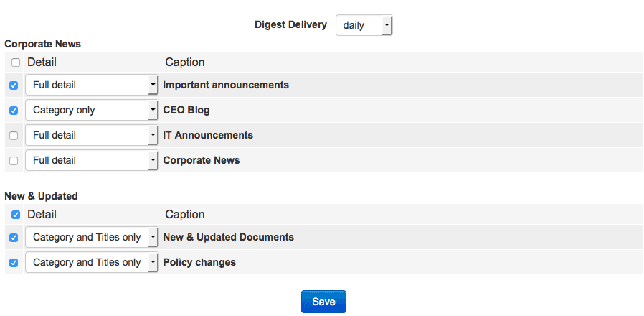The width and height of the screenshot is (644, 316).
Task: Click the IT Announcements caption text
Action: 208,135
